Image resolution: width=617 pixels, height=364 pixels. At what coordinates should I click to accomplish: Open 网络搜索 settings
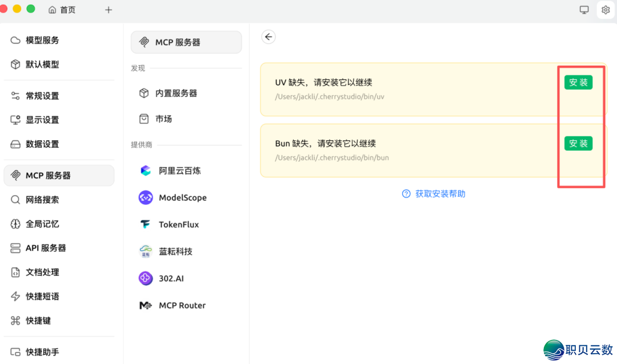pyautogui.click(x=42, y=200)
